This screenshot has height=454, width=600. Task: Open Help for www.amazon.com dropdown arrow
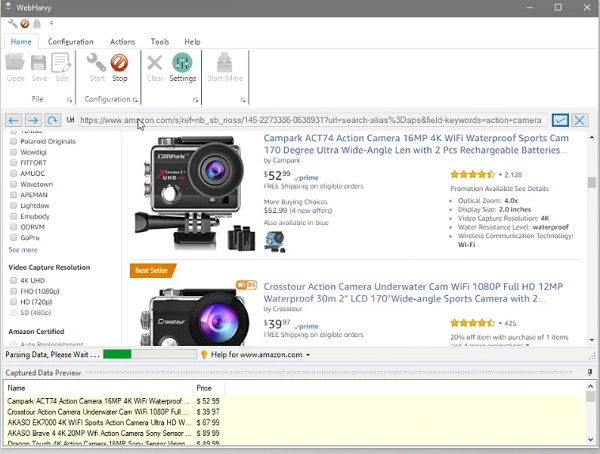pos(307,355)
